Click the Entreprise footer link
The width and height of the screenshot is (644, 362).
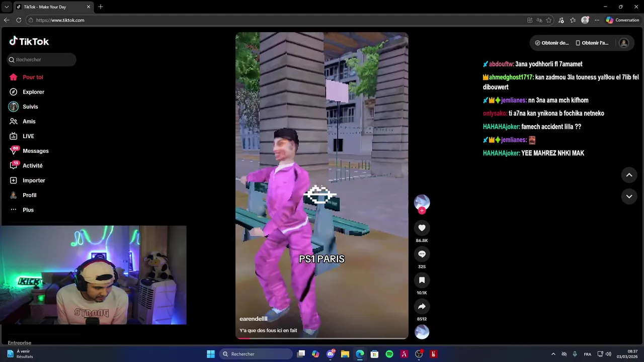pyautogui.click(x=20, y=343)
